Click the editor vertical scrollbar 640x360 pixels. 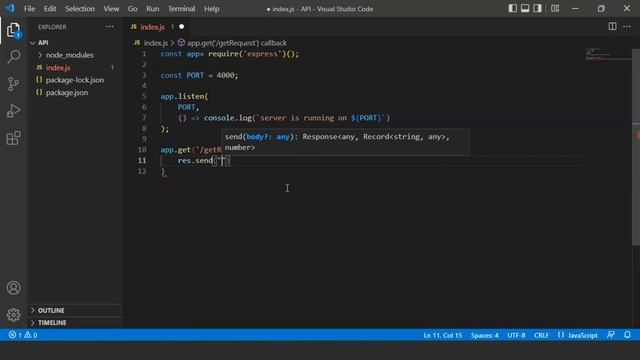636,147
